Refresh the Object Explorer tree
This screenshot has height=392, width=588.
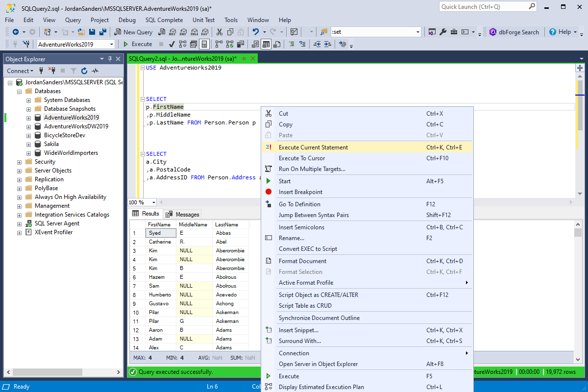[84, 71]
